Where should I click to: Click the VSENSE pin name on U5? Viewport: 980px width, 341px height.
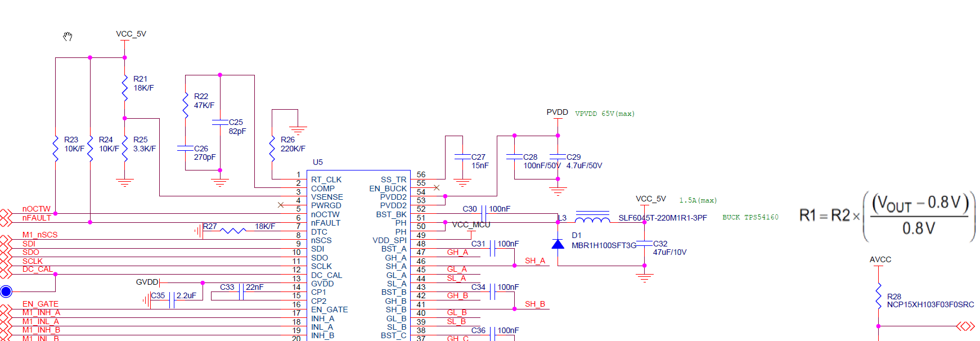click(327, 197)
